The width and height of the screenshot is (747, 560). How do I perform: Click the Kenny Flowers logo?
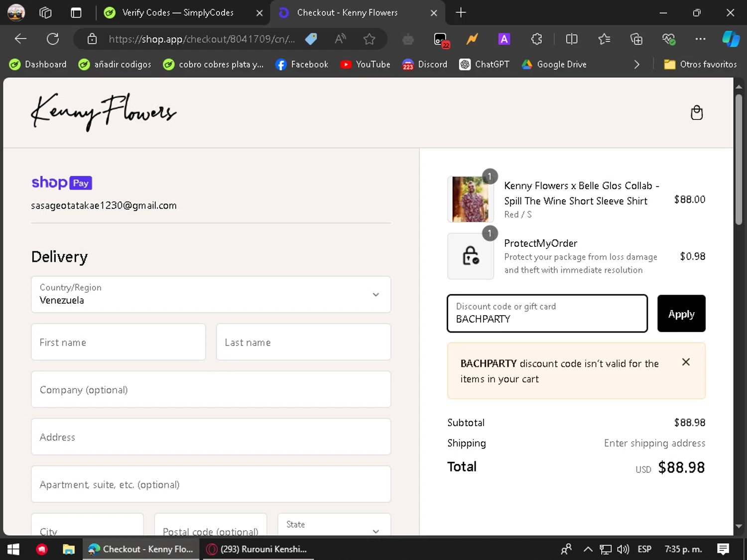pyautogui.click(x=104, y=112)
